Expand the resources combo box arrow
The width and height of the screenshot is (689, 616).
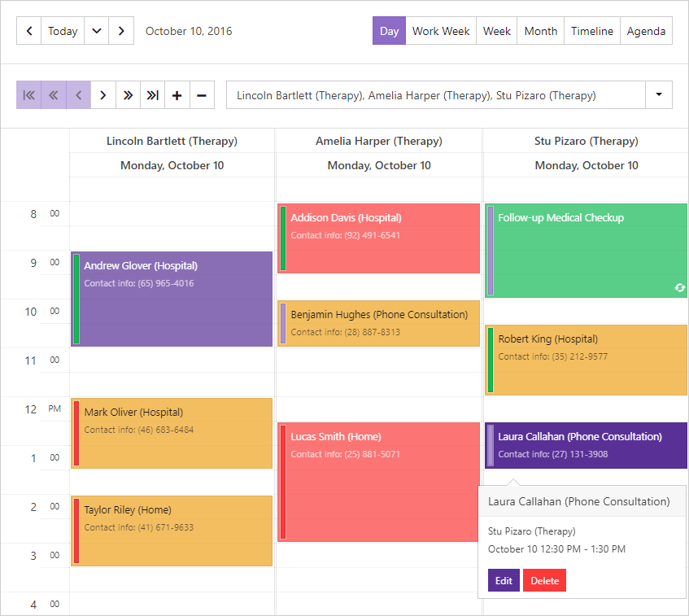(x=659, y=94)
